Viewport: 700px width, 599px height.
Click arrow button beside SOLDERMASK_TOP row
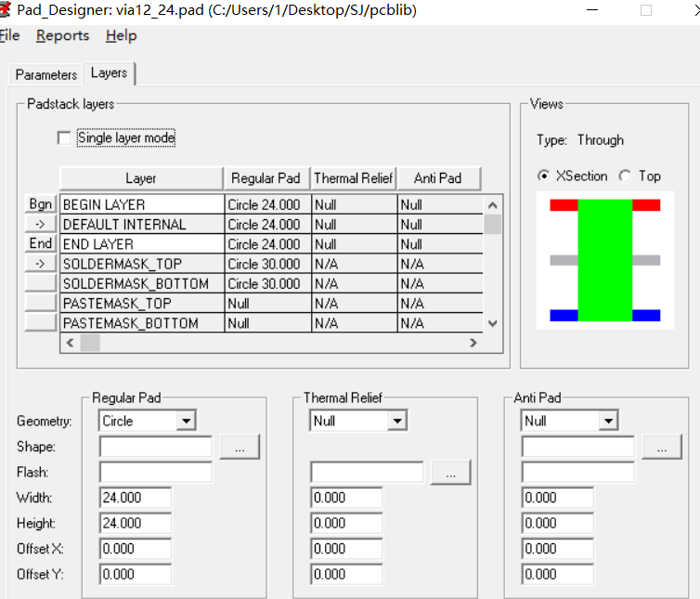click(41, 264)
